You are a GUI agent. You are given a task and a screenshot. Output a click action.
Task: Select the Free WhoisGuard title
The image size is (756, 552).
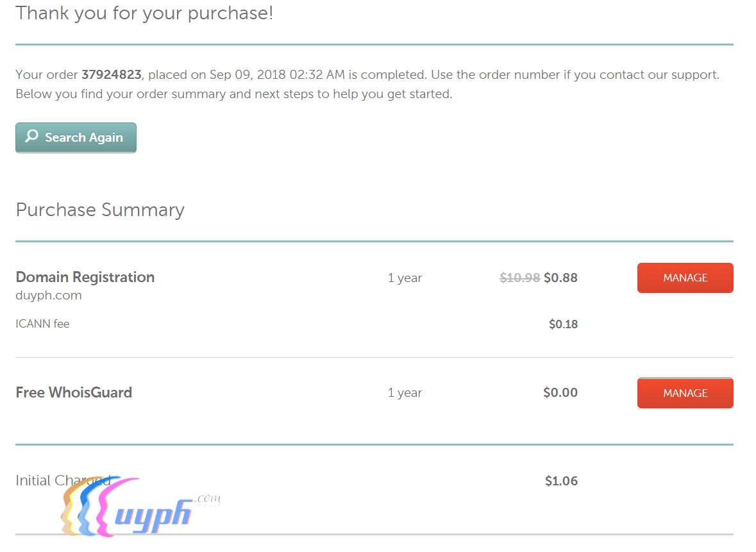point(74,392)
